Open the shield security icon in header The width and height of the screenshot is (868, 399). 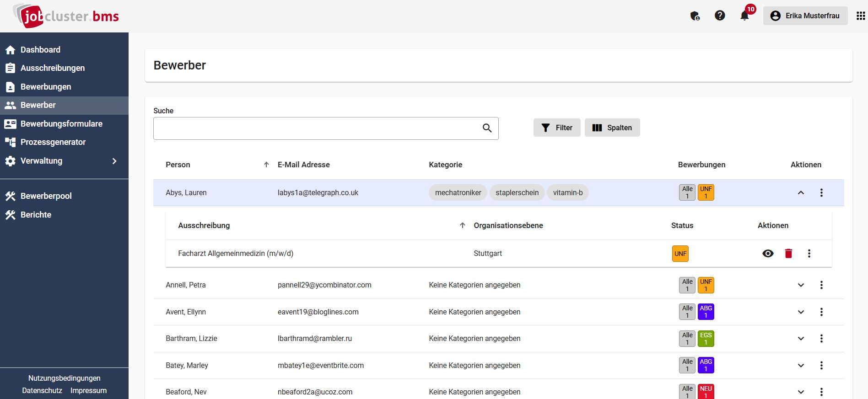click(695, 16)
